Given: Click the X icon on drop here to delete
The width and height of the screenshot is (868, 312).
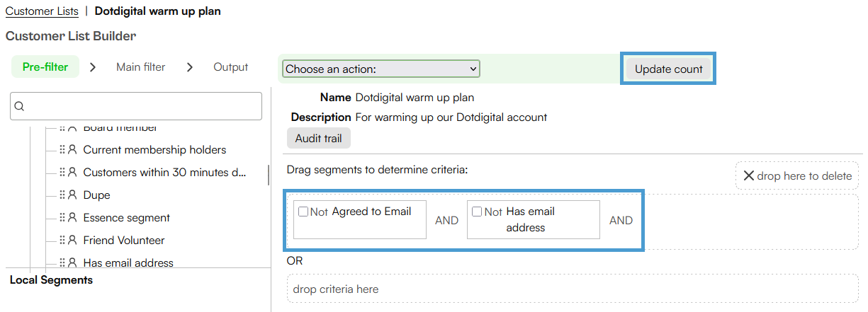Looking at the screenshot, I should 748,175.
